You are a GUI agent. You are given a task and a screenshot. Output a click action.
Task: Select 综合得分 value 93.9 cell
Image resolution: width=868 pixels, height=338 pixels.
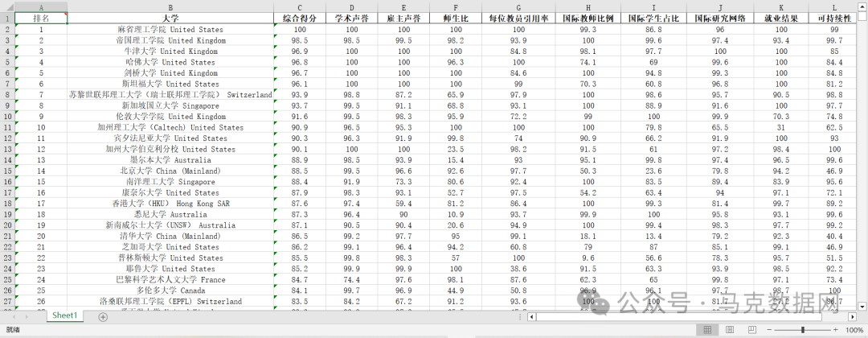point(300,95)
